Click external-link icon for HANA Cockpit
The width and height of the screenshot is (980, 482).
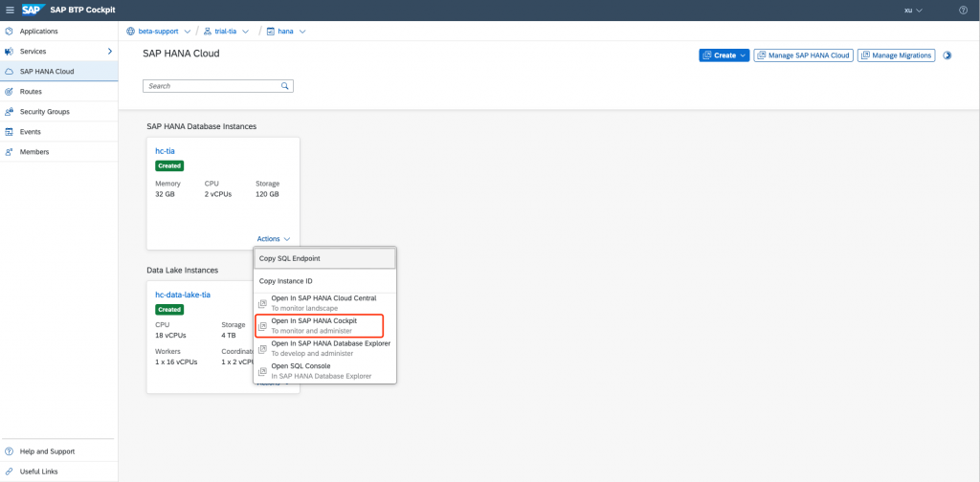[x=262, y=326]
